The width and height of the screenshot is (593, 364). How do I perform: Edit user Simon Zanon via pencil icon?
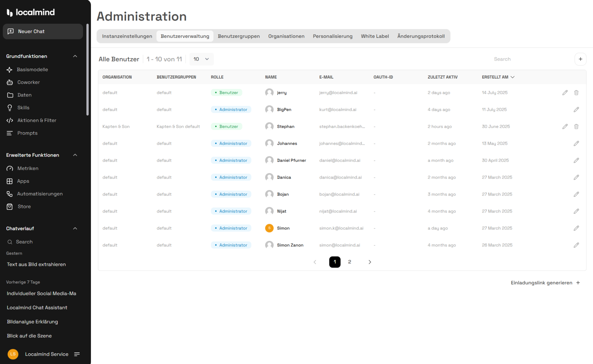pos(576,245)
